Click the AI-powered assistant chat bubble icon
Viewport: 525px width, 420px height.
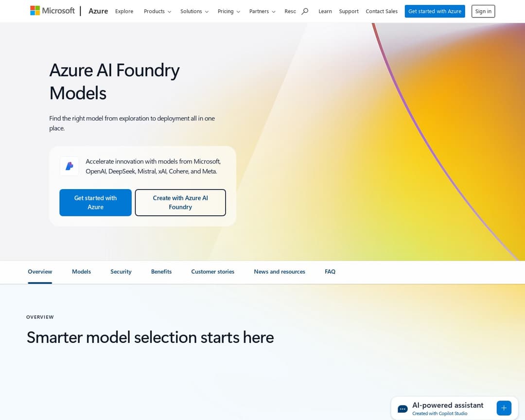point(402,409)
